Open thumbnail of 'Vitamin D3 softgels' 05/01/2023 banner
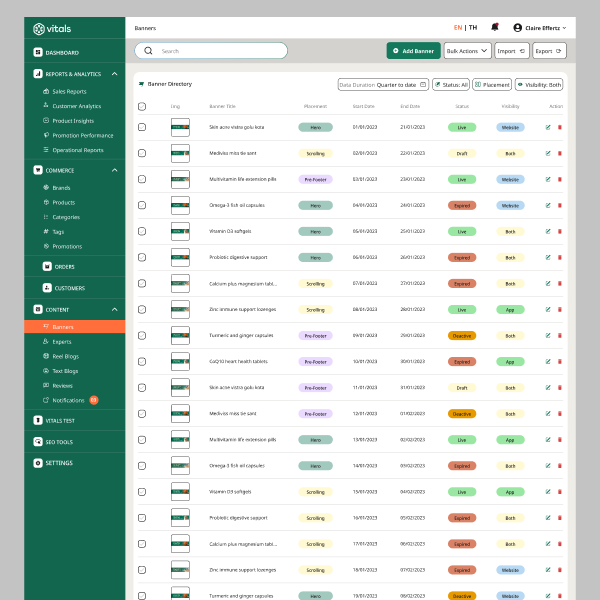 pyautogui.click(x=180, y=231)
